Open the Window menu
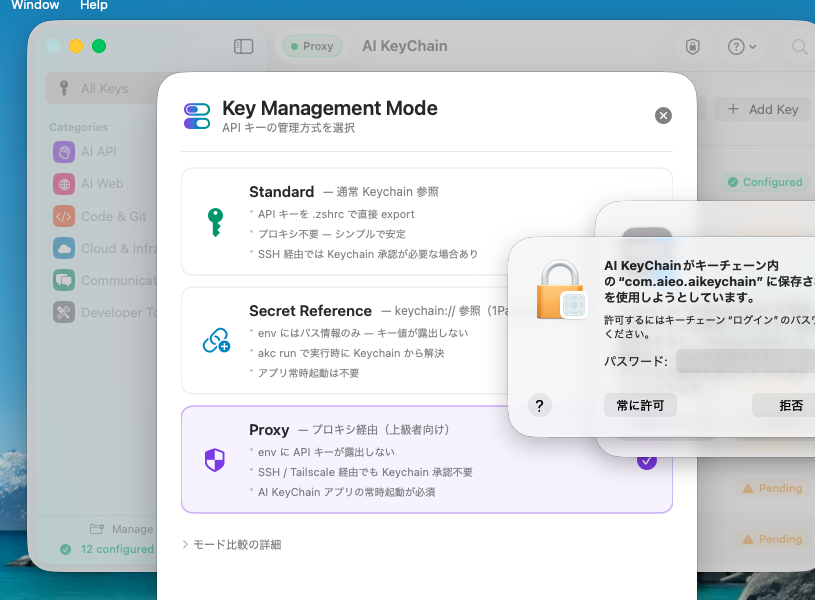 pyautogui.click(x=35, y=5)
